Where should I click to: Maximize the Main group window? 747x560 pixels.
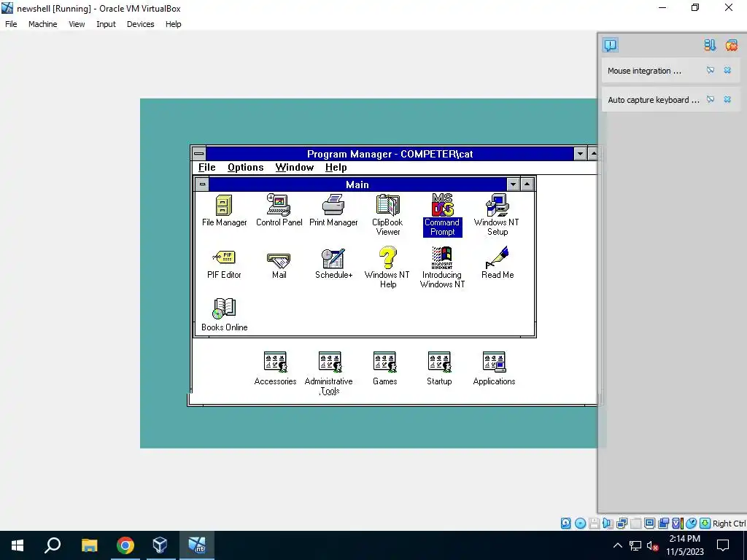coord(527,184)
